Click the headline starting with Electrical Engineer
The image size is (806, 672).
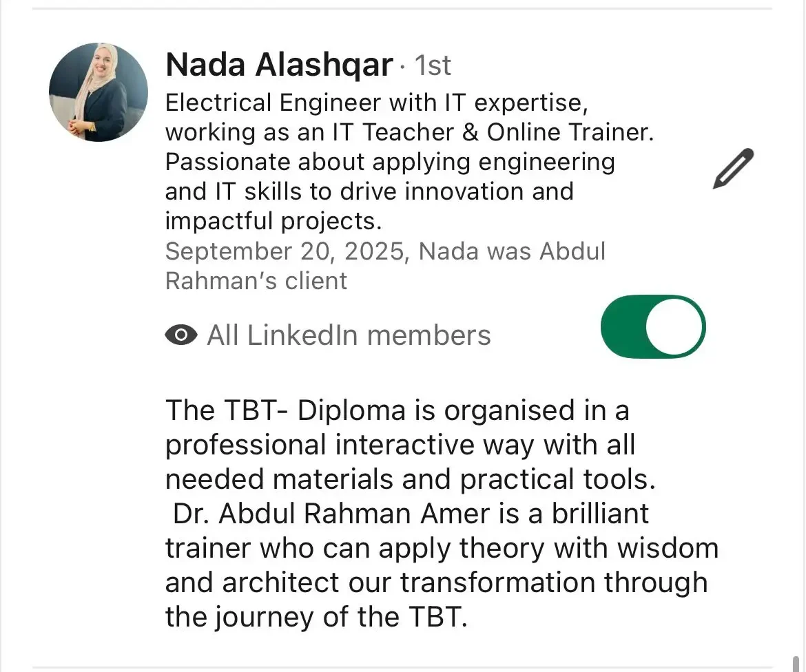[375, 103]
